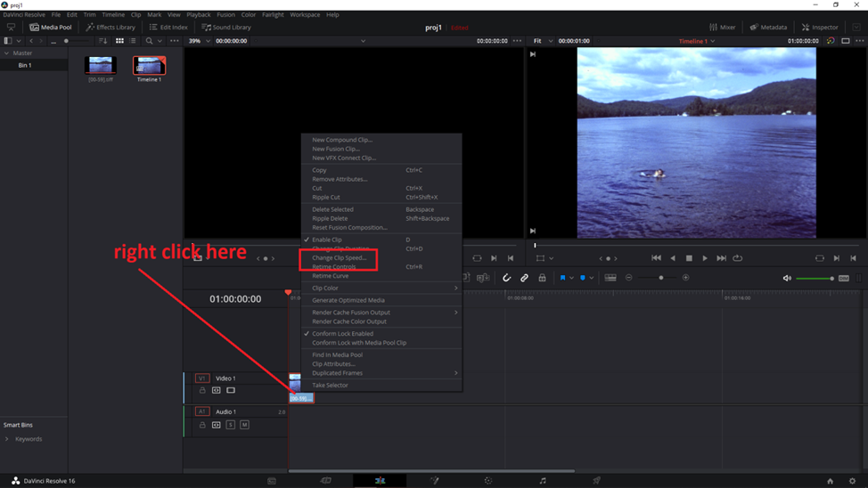
Task: Open the Inspector panel
Action: [820, 27]
